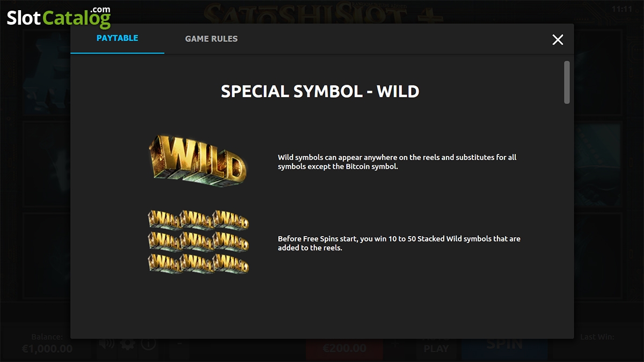
Task: Click the SPECIAL SYMBOL - WILD heading
Action: 320,91
